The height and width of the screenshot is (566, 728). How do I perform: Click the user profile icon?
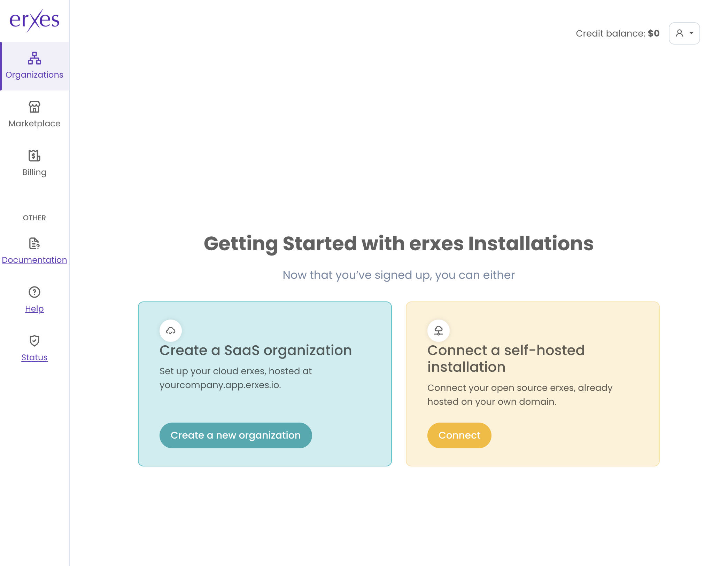tap(679, 33)
